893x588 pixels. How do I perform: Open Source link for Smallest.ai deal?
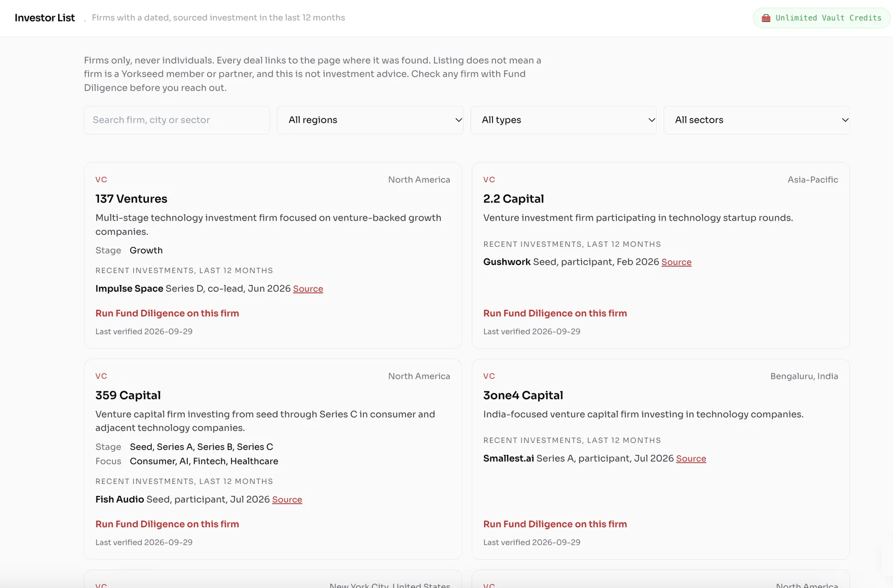(x=691, y=459)
